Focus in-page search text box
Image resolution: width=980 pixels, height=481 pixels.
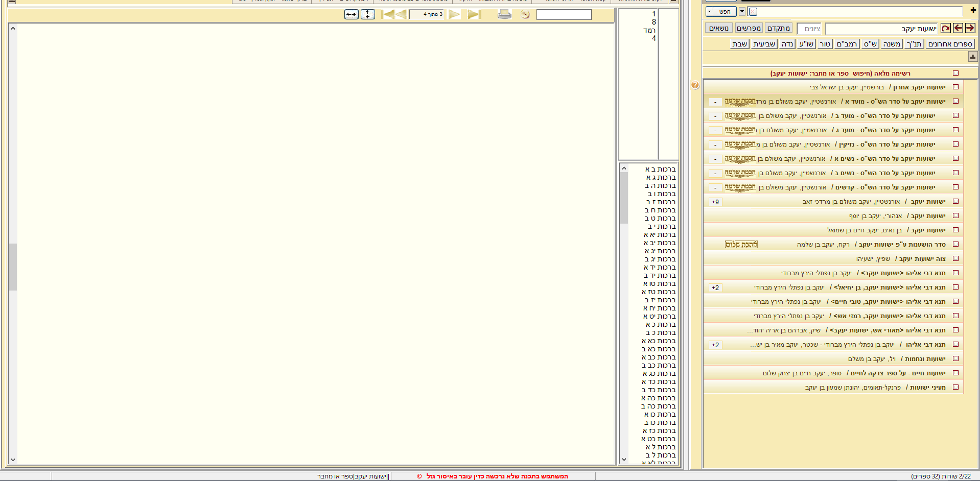click(564, 14)
